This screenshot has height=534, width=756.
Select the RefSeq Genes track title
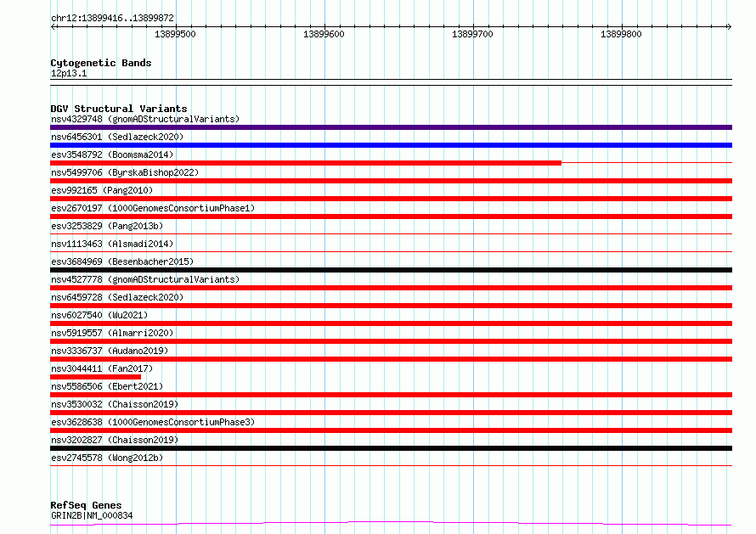pyautogui.click(x=86, y=505)
